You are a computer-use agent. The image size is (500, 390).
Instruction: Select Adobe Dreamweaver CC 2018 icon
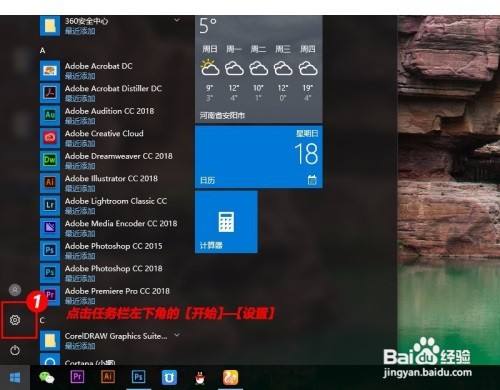point(50,160)
